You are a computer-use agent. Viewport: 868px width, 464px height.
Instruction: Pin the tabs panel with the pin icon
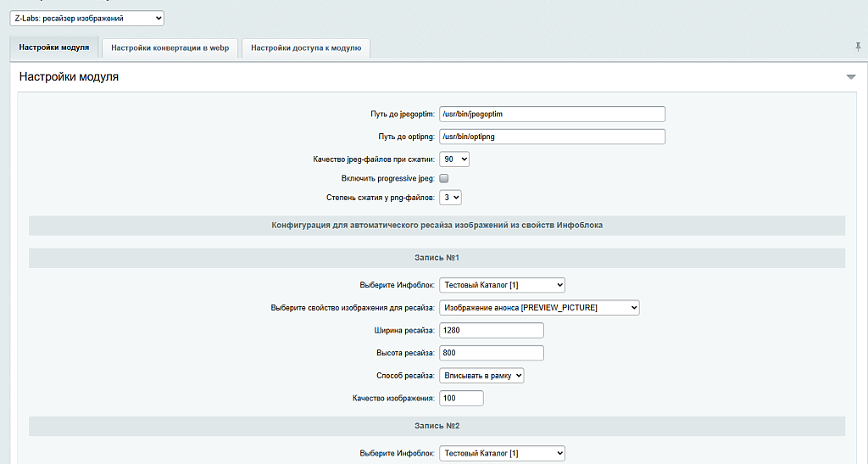pos(858,47)
